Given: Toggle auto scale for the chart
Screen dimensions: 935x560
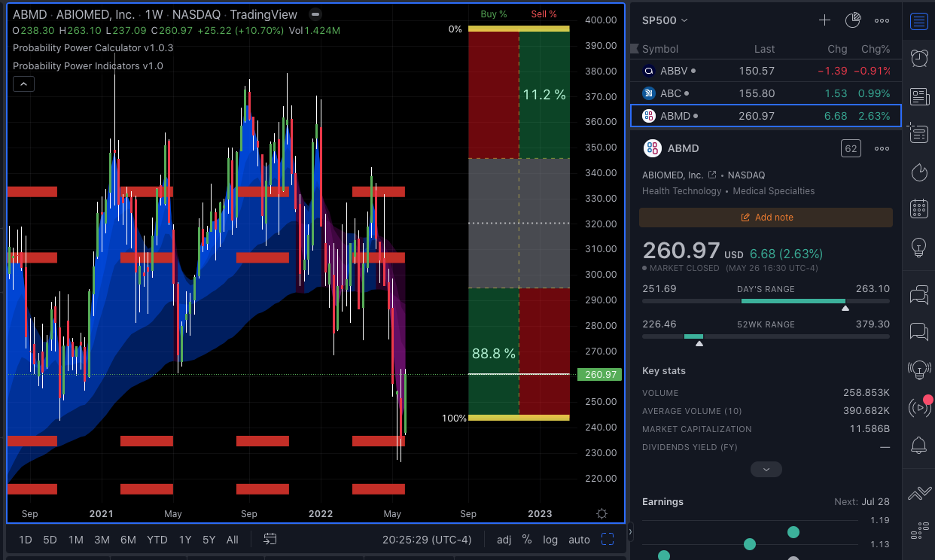Looking at the screenshot, I should coord(579,540).
